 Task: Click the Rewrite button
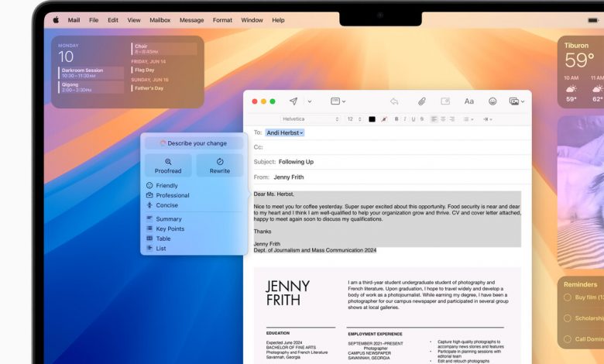(x=220, y=166)
